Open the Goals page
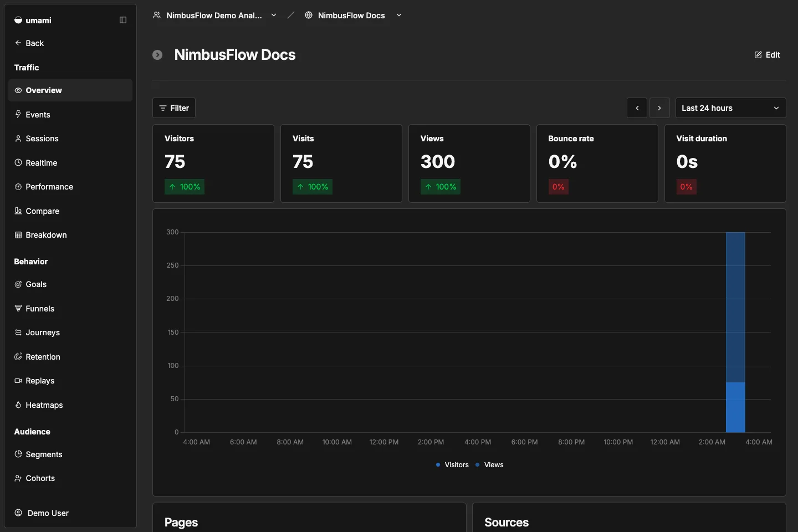Screen dimensions: 798x532 coord(70,284)
